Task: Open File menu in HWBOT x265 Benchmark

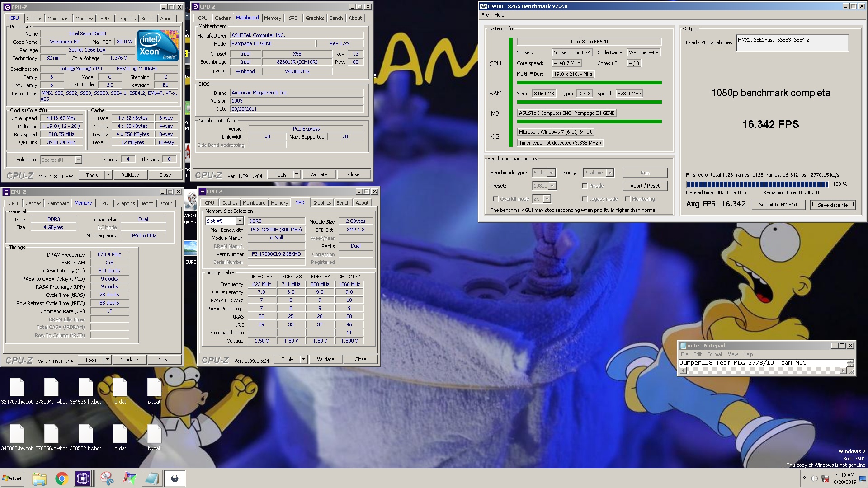Action: coord(485,15)
